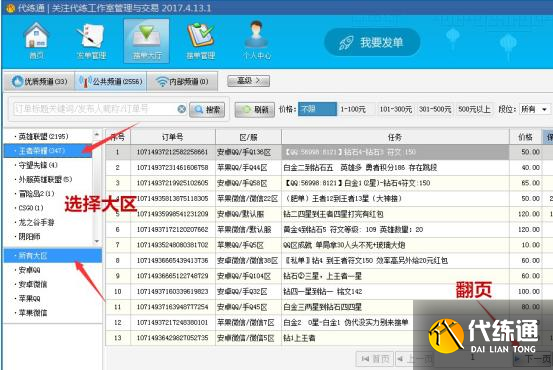
Task: Click the 搜索 magnifier button
Action: coord(207,110)
